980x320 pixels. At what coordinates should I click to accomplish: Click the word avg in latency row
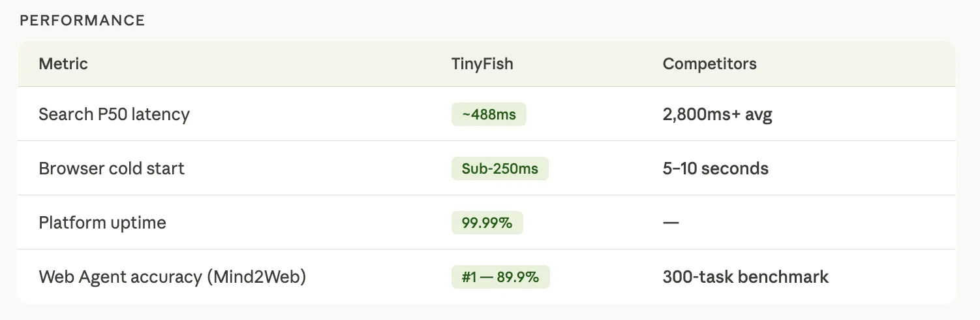[x=759, y=115]
